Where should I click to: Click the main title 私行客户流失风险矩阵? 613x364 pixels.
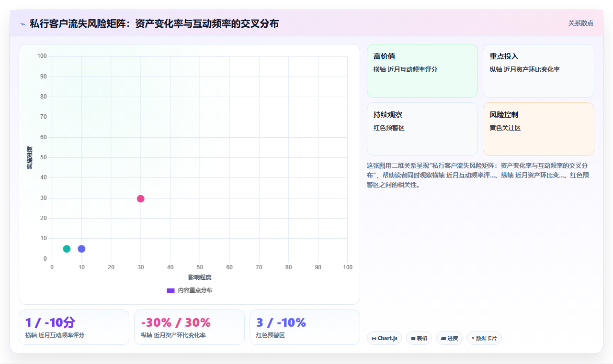[154, 23]
